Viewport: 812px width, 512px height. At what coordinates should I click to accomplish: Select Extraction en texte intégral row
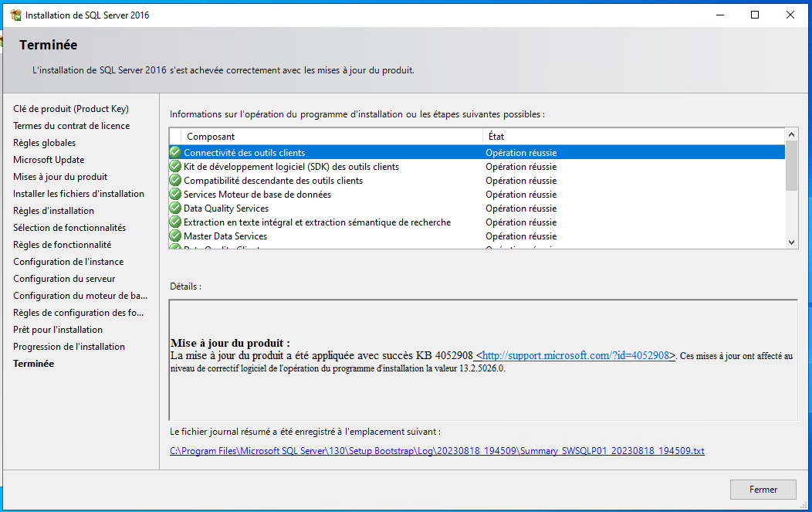coord(477,222)
